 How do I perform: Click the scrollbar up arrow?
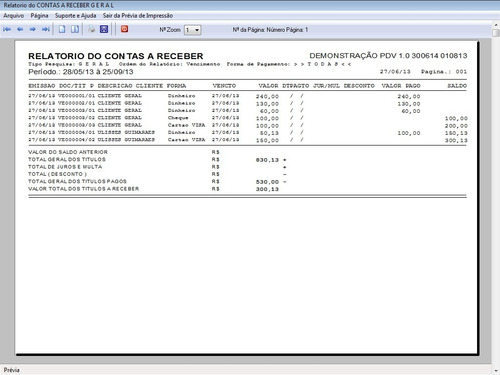[x=496, y=24]
